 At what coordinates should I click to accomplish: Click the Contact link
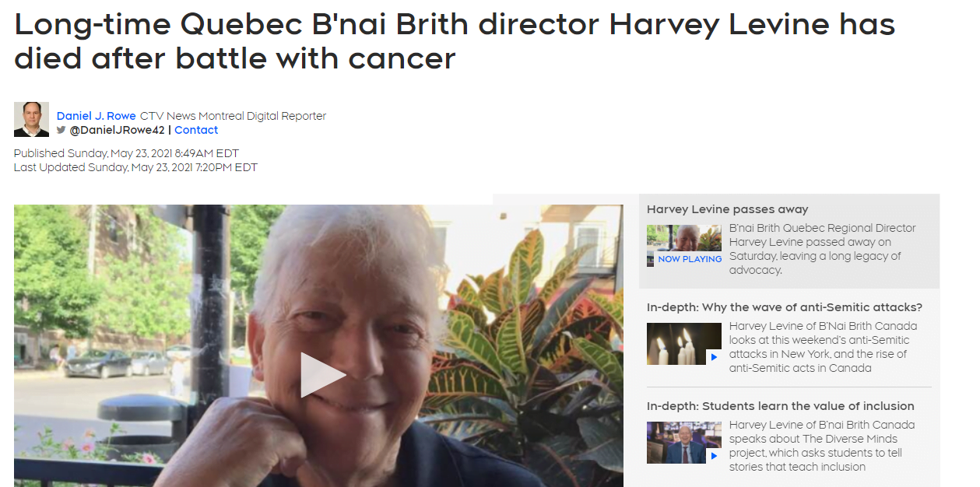[x=196, y=130]
